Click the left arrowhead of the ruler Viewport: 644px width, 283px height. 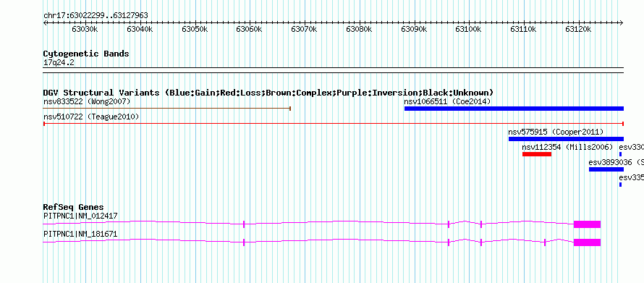click(45, 22)
